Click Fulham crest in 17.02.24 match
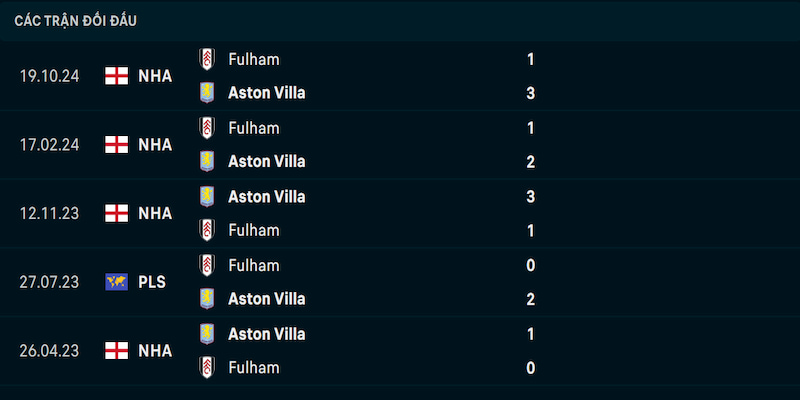800x400 pixels. pos(207,128)
